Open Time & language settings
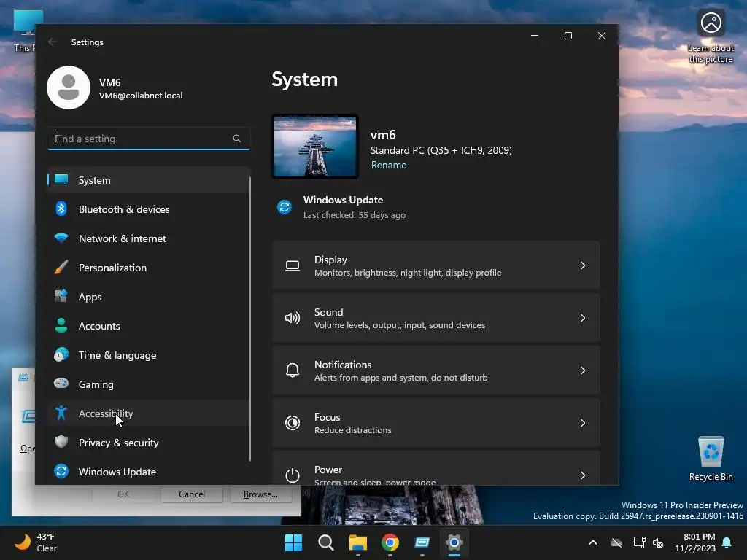The image size is (747, 560). tap(148, 355)
